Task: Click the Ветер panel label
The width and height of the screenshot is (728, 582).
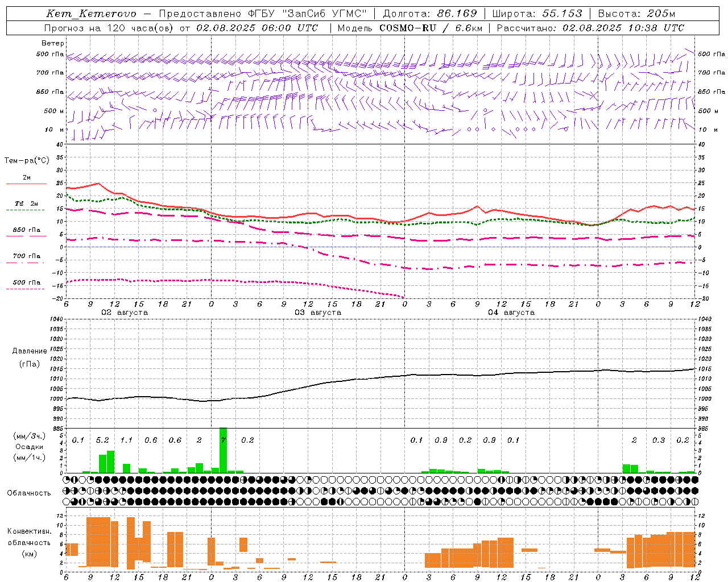Action: [52, 43]
